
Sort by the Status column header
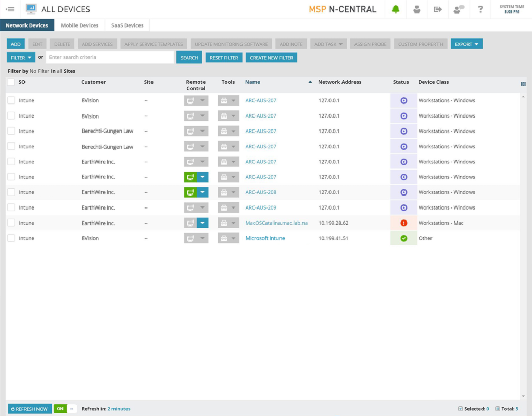click(401, 82)
